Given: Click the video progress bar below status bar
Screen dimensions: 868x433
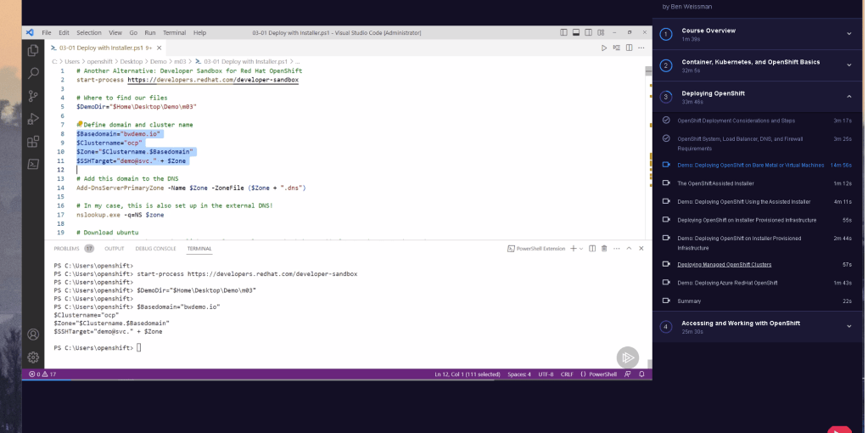Looking at the screenshot, I should click(337, 380).
